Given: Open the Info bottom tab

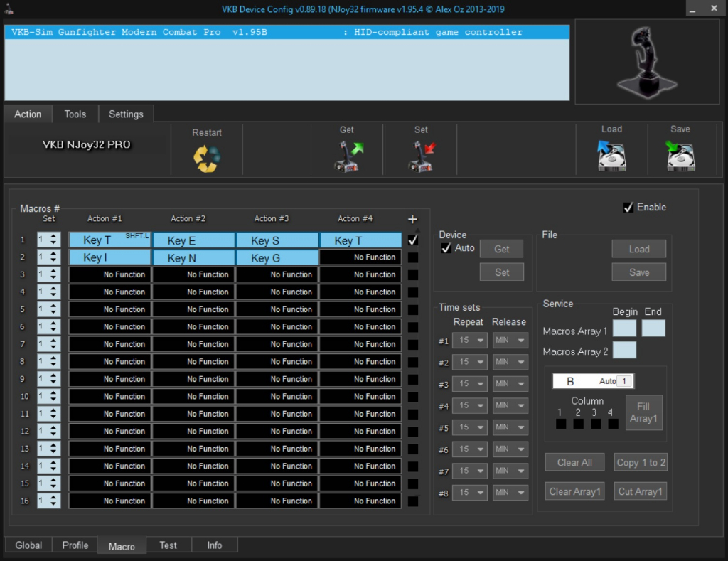Looking at the screenshot, I should [215, 545].
